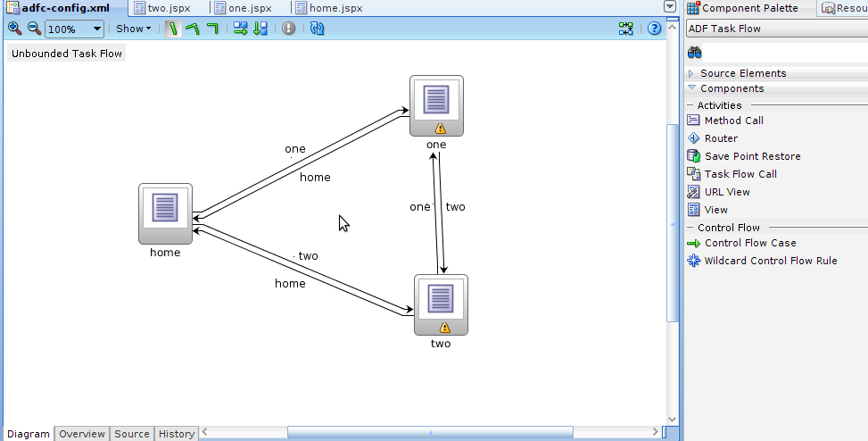Click the zoom out magnifier icon

point(34,29)
